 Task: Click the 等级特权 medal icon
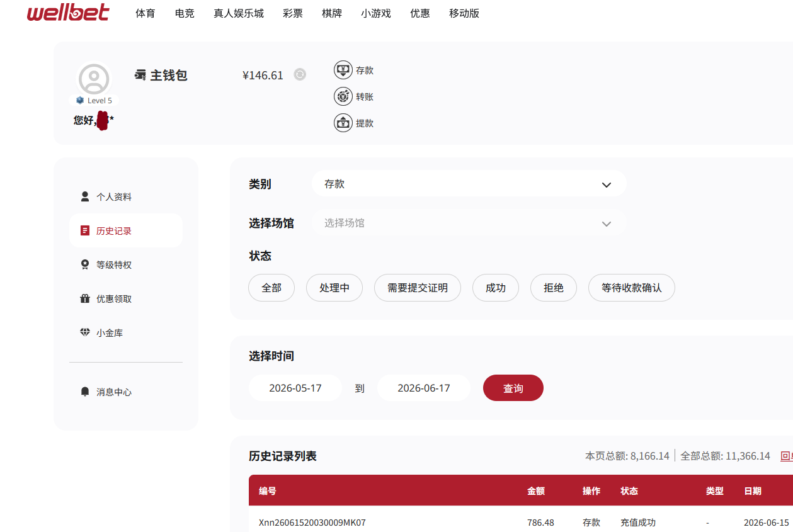point(85,264)
